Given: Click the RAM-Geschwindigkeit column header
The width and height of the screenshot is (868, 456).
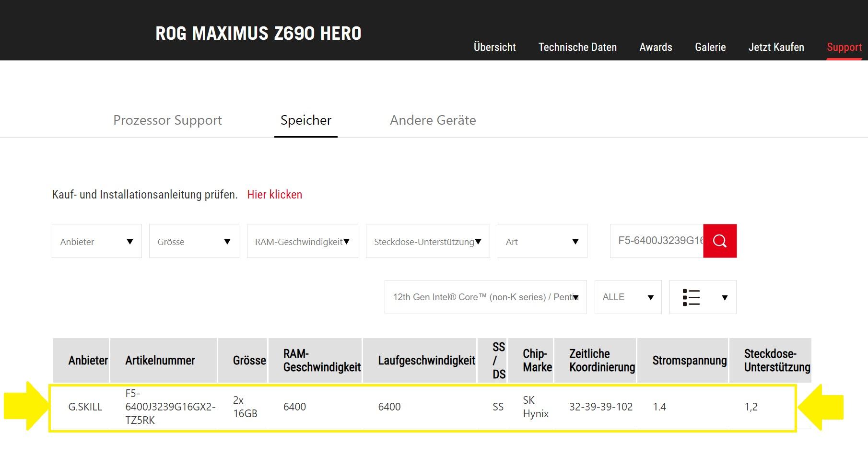Looking at the screenshot, I should [x=315, y=360].
